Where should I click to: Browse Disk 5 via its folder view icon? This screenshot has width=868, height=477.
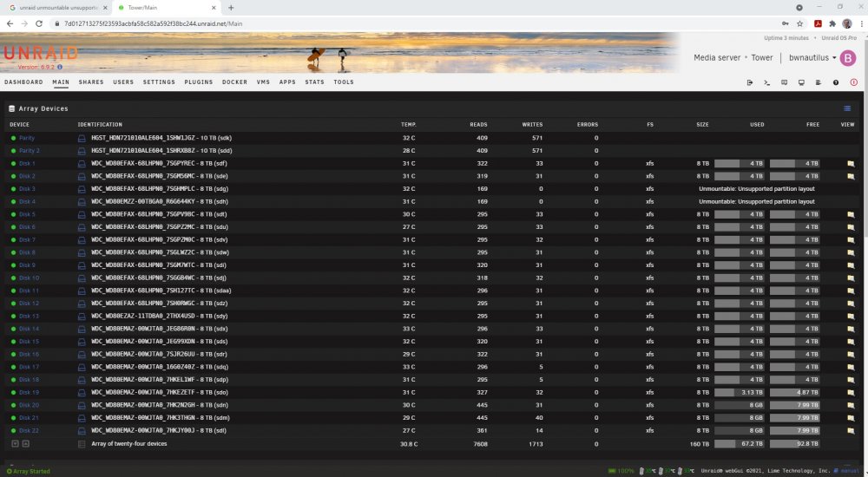pos(851,215)
